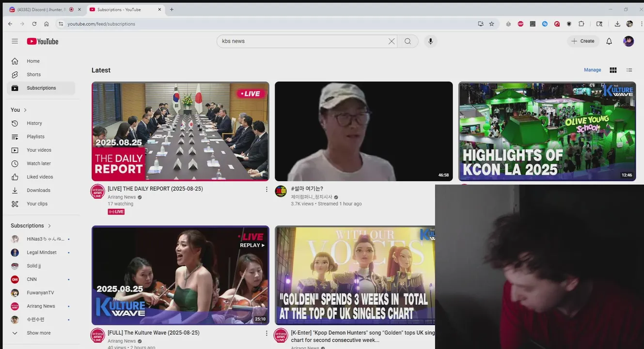This screenshot has width=644, height=349.
Task: Reload the page
Action: [x=34, y=24]
